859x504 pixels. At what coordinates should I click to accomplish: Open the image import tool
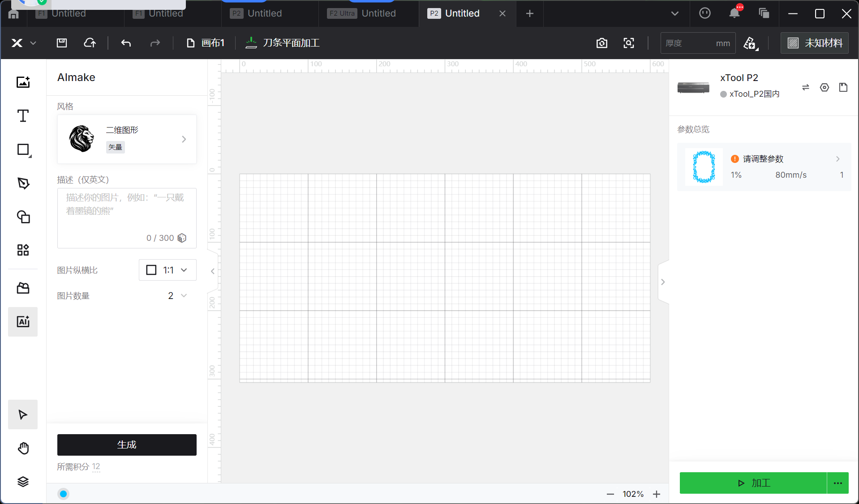coord(23,82)
